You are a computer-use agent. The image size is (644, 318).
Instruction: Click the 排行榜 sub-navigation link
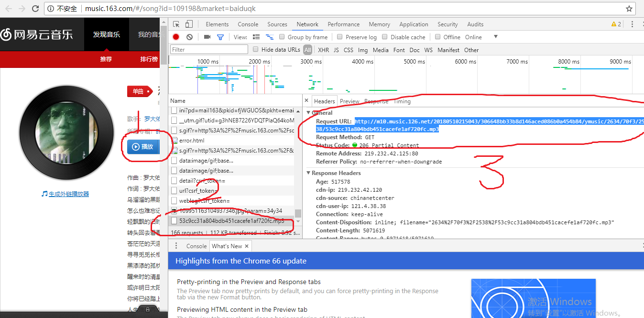click(x=149, y=59)
